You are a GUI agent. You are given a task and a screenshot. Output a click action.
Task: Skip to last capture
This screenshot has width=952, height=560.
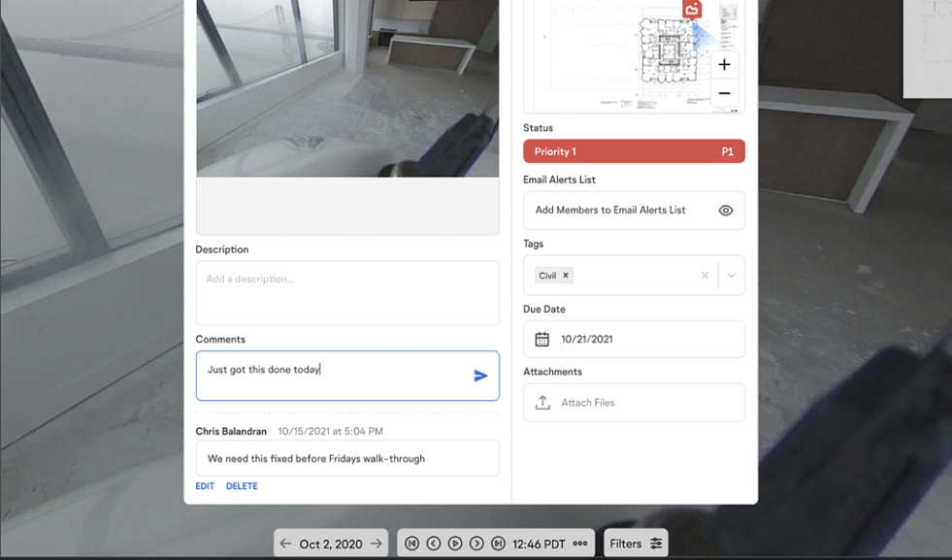pyautogui.click(x=498, y=544)
